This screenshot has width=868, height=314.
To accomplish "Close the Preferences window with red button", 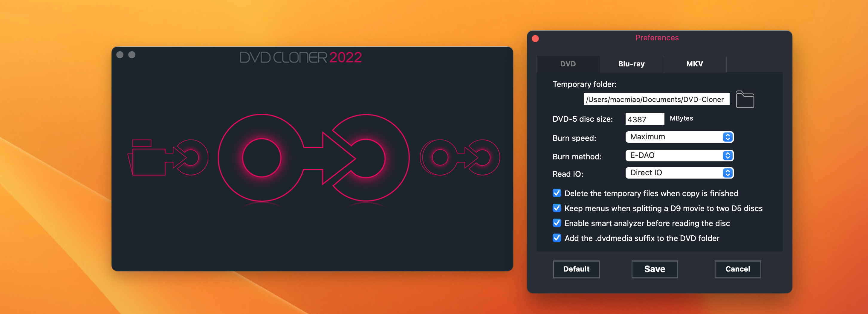I will [535, 39].
